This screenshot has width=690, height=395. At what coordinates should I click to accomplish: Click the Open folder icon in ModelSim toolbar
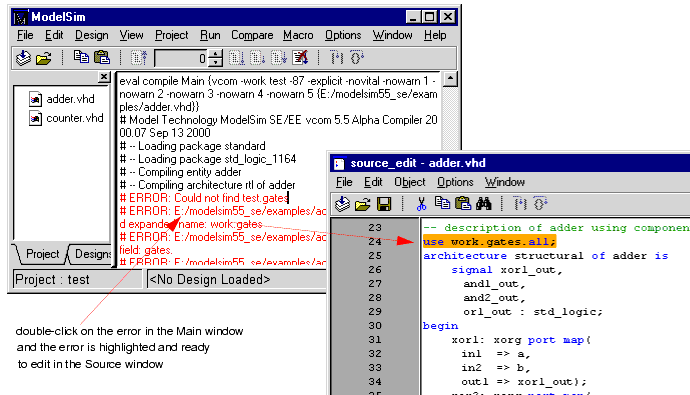pyautogui.click(x=44, y=58)
